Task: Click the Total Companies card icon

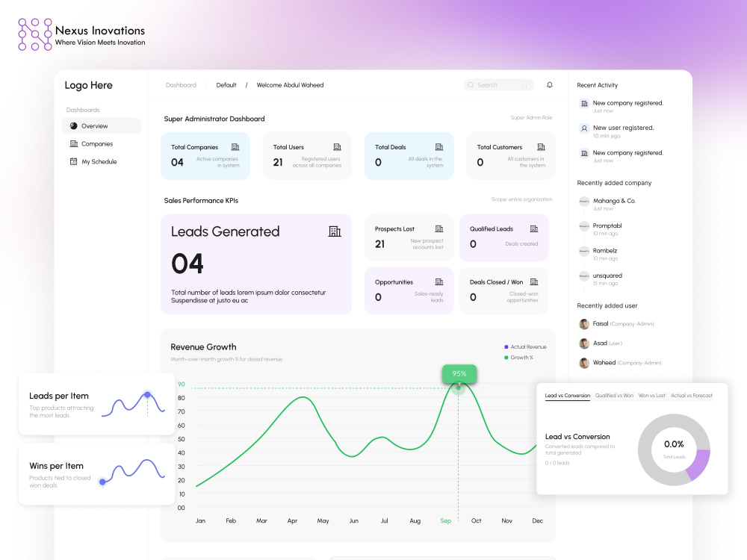Action: (235, 147)
